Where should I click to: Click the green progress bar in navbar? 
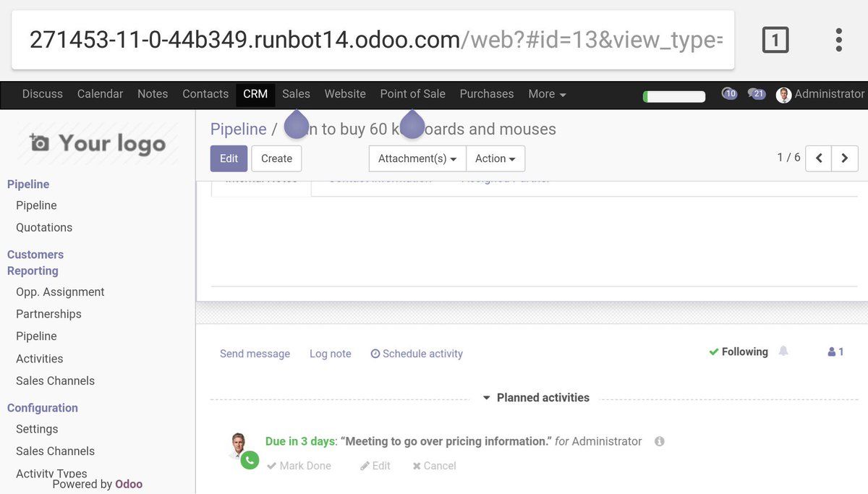click(x=673, y=96)
